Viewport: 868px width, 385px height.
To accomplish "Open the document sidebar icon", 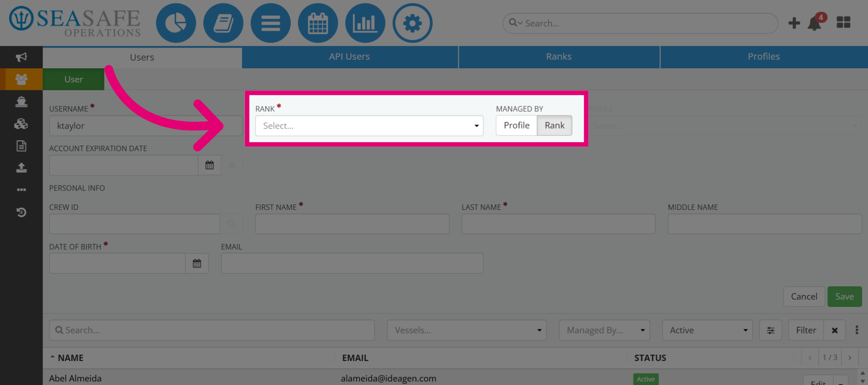I will tap(21, 146).
